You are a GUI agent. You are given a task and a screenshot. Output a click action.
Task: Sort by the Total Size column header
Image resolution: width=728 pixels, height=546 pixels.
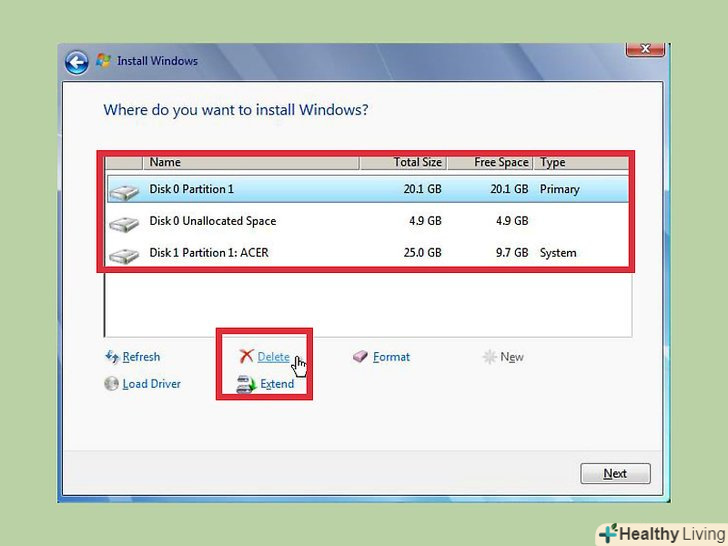pos(403,162)
